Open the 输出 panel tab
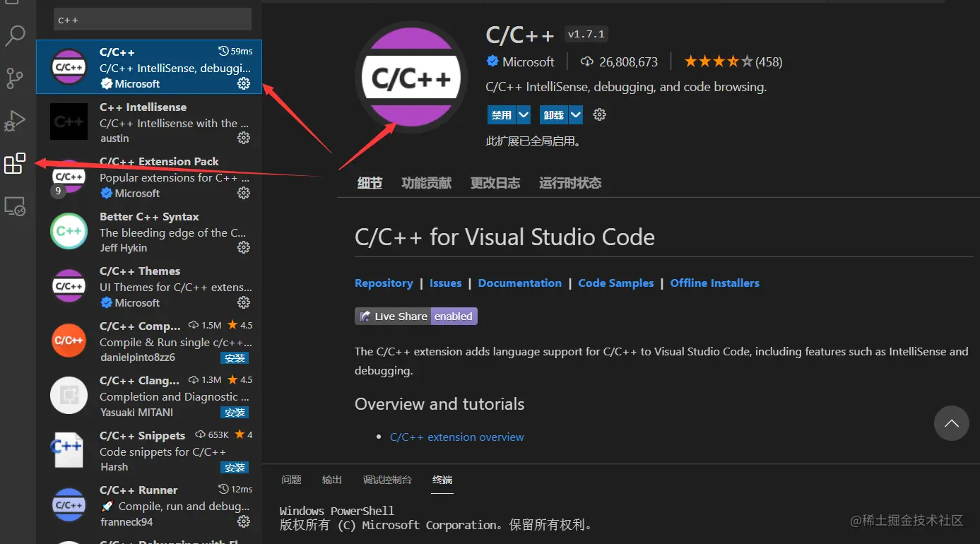 pos(331,479)
